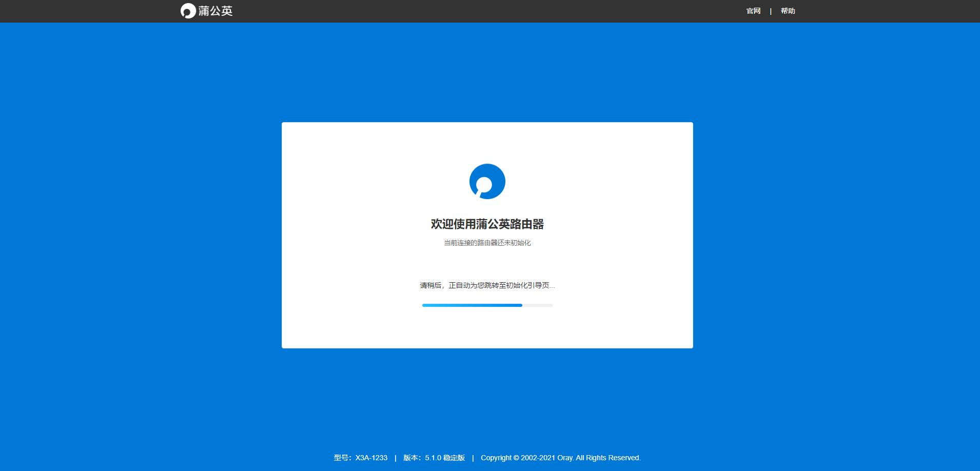Click the 当前连接的路由器还未初始化 subtitle
Viewport: 980px width, 471px height.
pos(487,243)
